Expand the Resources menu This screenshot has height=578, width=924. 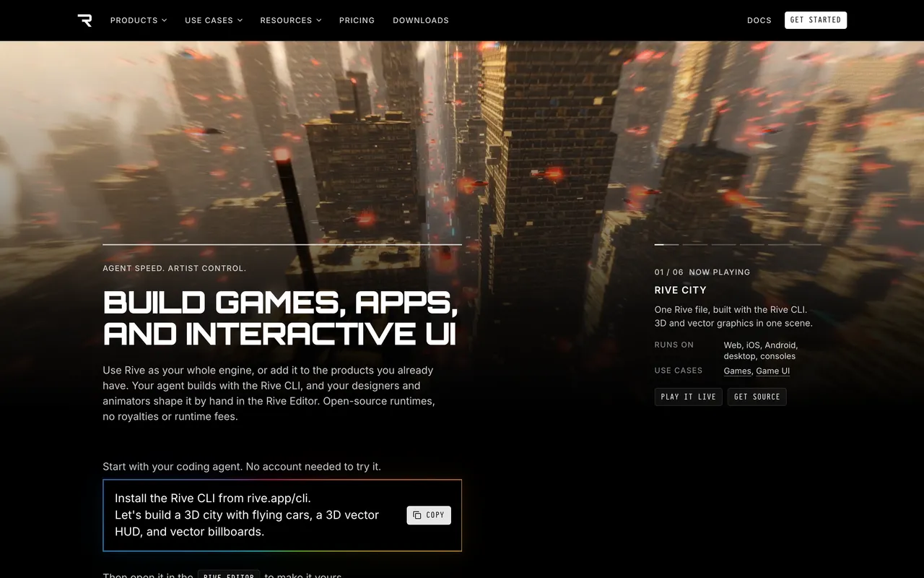tap(291, 20)
